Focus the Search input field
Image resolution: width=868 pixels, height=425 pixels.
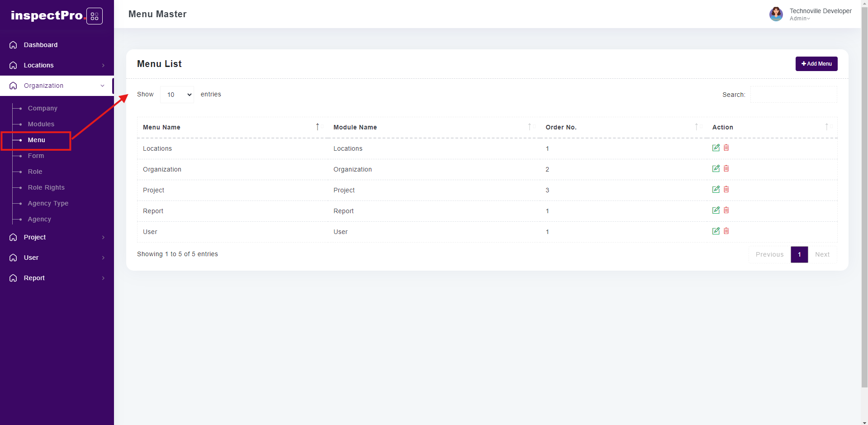[793, 95]
